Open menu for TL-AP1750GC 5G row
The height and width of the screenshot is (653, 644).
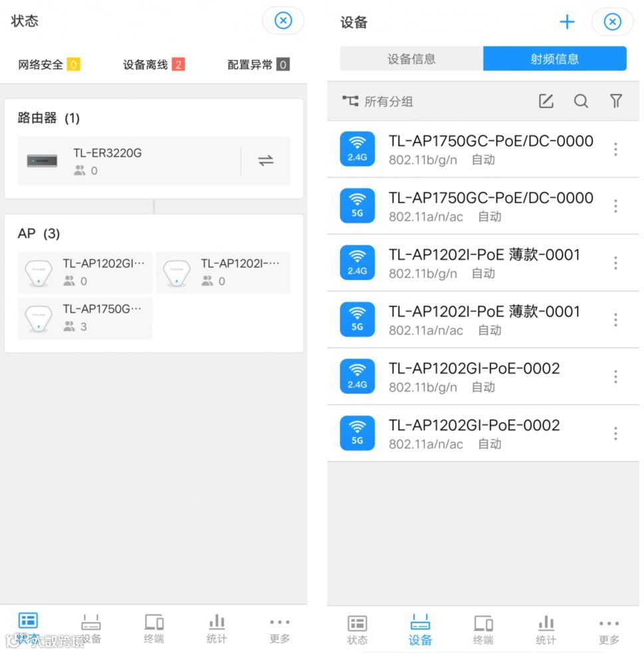(x=615, y=206)
